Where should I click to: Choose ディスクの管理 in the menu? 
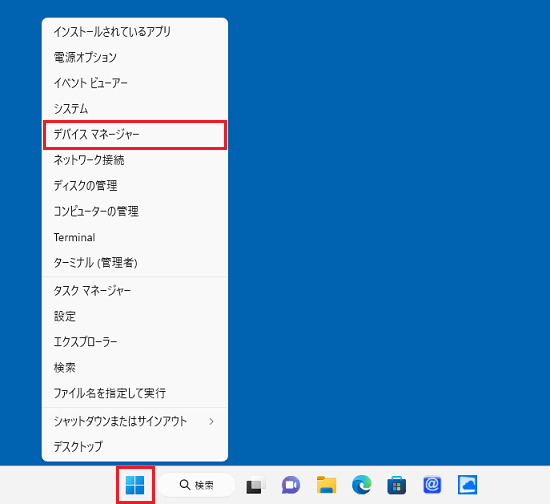point(135,186)
